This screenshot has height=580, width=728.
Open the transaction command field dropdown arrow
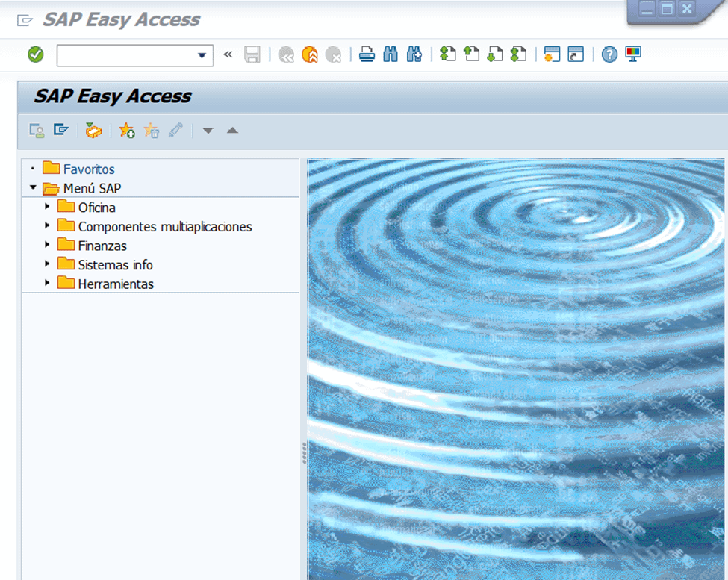coord(201,55)
